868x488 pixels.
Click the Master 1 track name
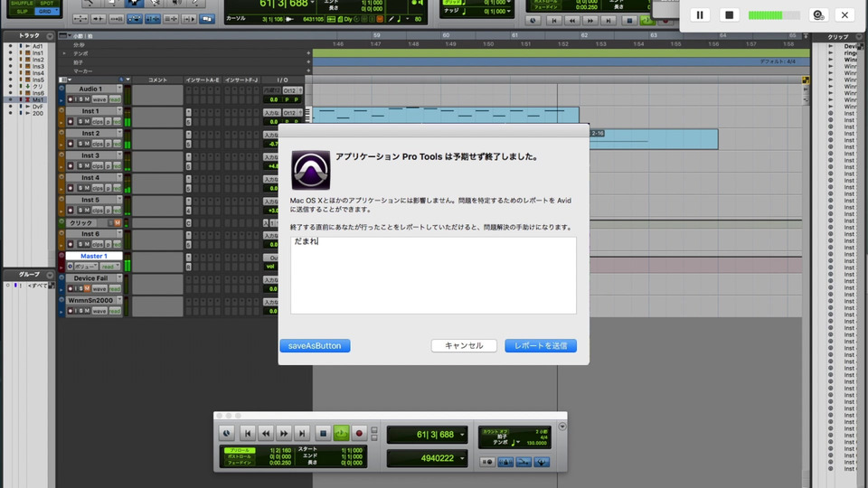tap(93, 256)
